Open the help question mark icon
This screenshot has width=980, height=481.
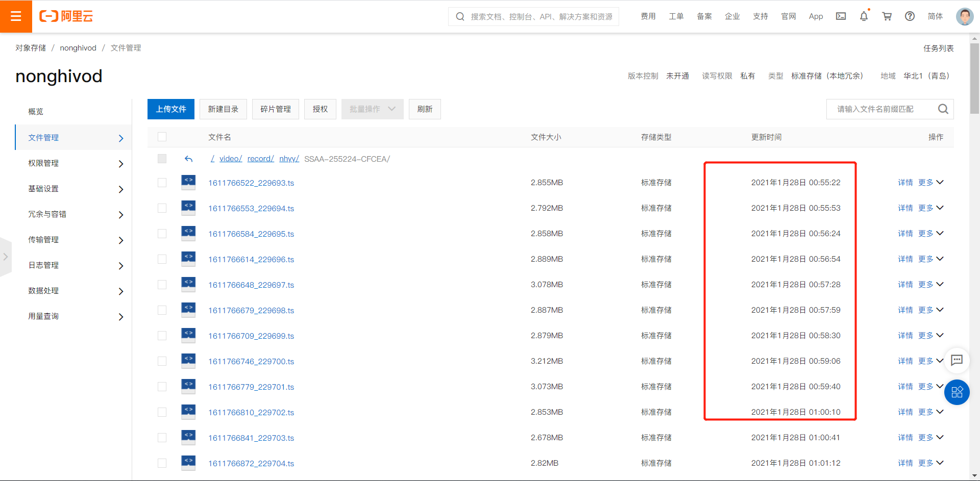[910, 16]
